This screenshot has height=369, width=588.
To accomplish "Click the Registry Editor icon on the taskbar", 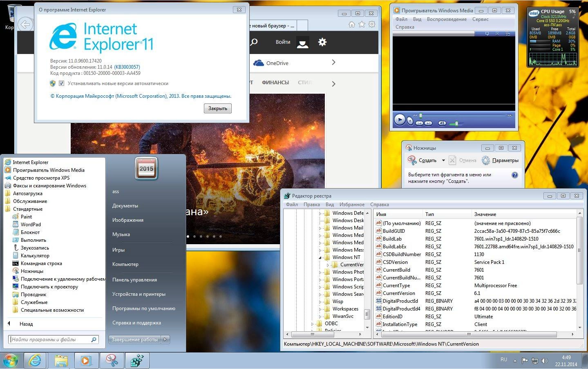I will 137,360.
